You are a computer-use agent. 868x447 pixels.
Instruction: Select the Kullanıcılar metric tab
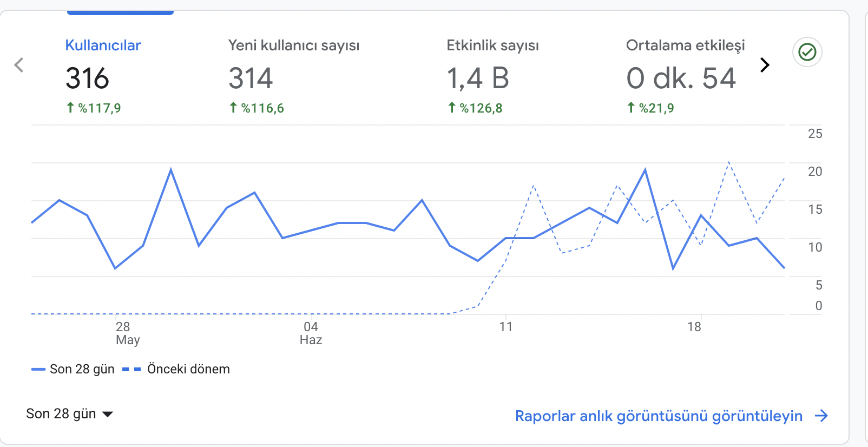click(103, 76)
